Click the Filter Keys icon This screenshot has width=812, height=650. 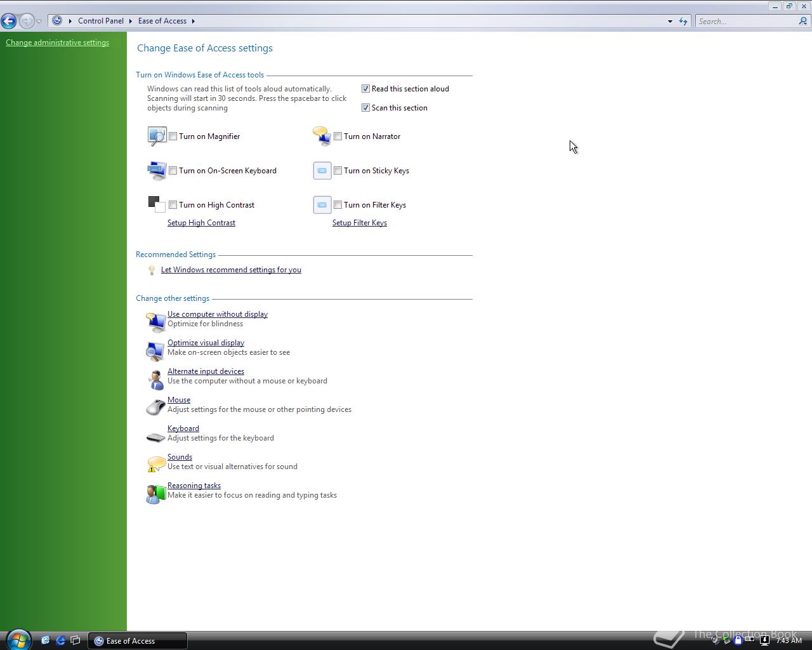322,204
